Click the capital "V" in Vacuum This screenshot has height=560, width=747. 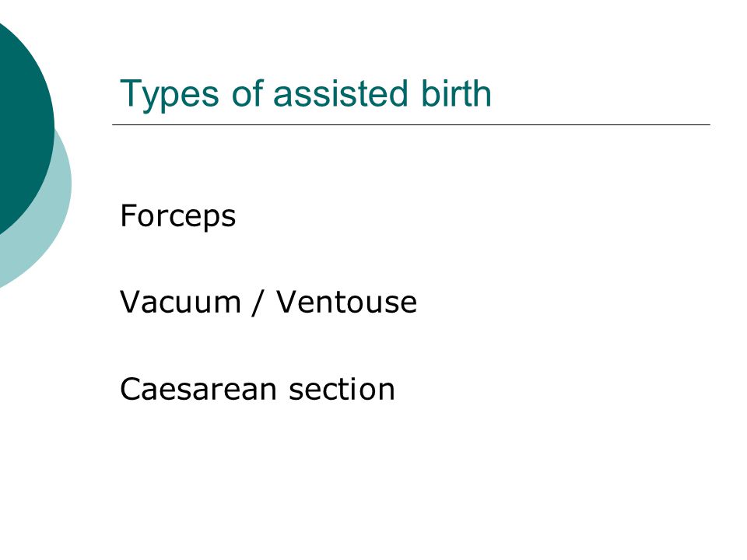131,302
